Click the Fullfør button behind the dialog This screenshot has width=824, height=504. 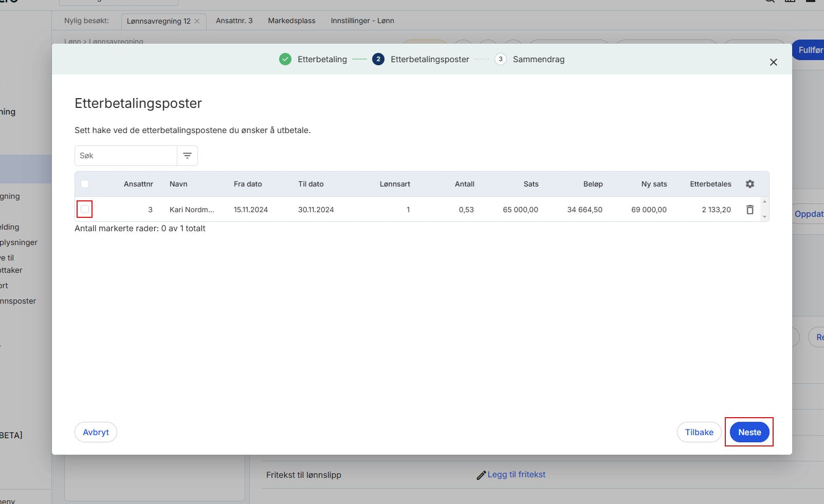tap(809, 50)
